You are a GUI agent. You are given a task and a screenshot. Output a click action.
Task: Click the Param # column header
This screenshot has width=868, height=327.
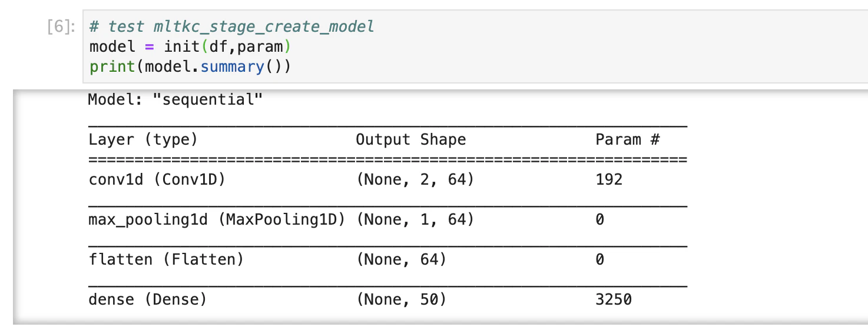628,140
